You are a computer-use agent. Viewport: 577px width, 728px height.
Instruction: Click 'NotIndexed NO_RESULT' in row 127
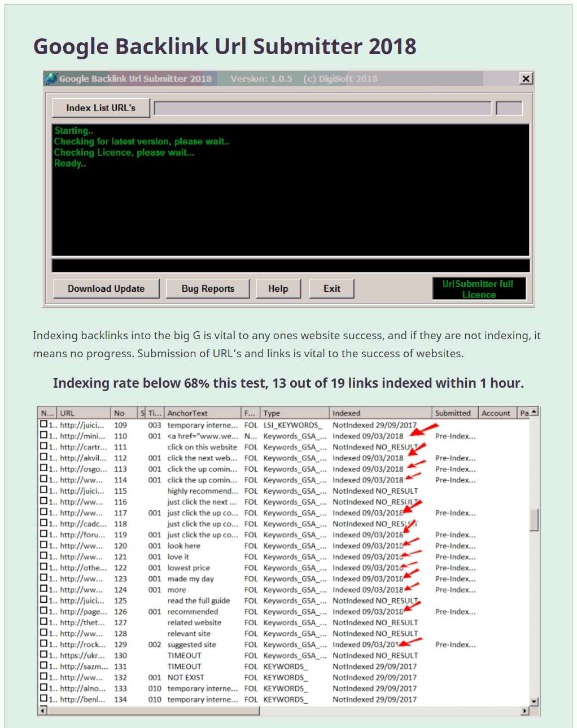[375, 622]
